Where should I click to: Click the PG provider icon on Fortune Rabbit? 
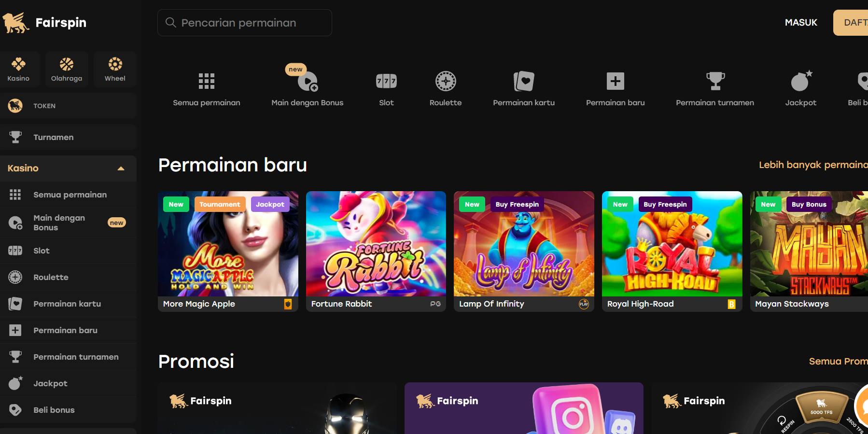coord(435,304)
